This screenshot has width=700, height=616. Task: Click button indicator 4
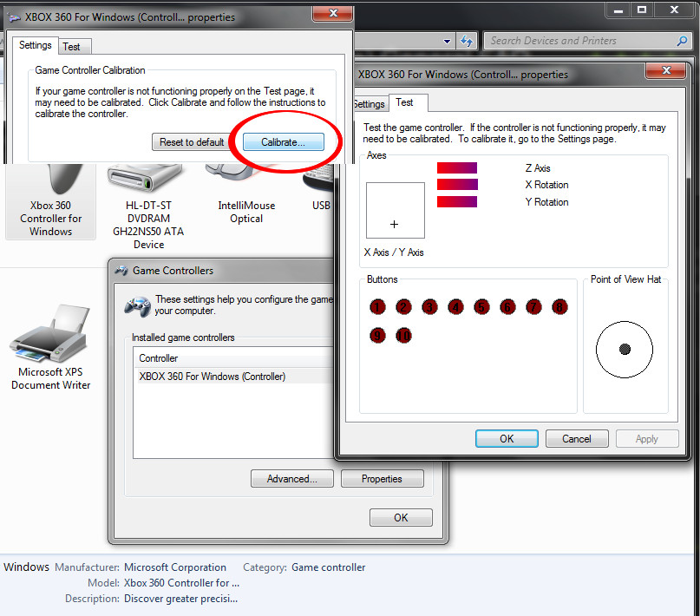455,307
